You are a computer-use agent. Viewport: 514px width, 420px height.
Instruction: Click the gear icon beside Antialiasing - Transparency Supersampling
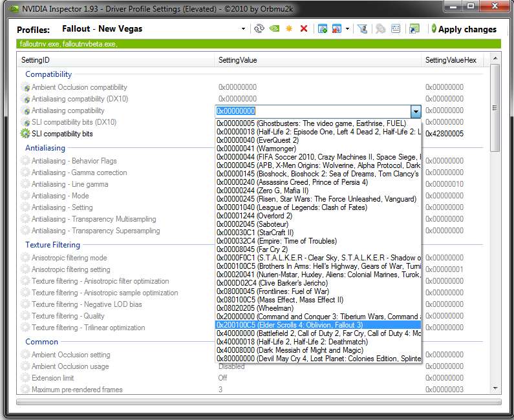25,231
